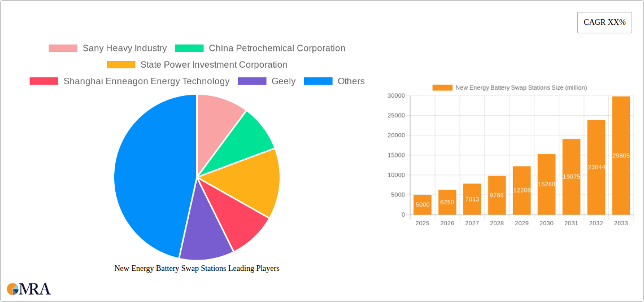
Task: Toggle China Petrochemical Corporation legend swatch
Action: click(x=189, y=48)
